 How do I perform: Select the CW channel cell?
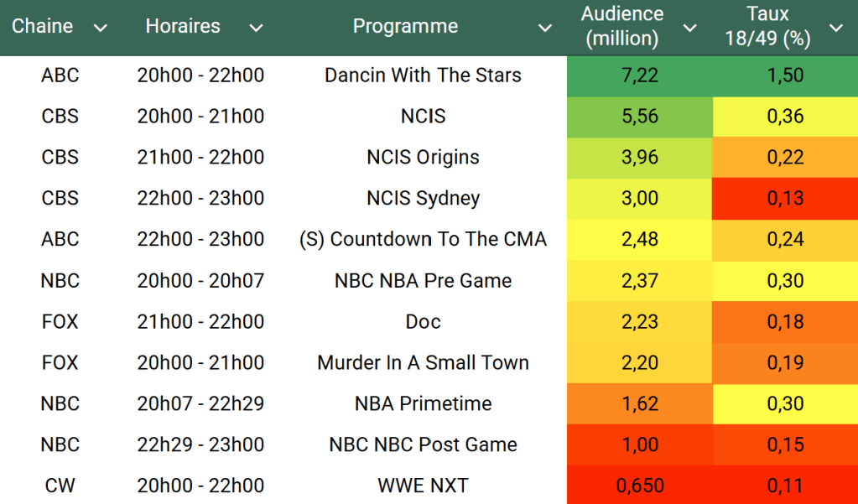(x=60, y=486)
